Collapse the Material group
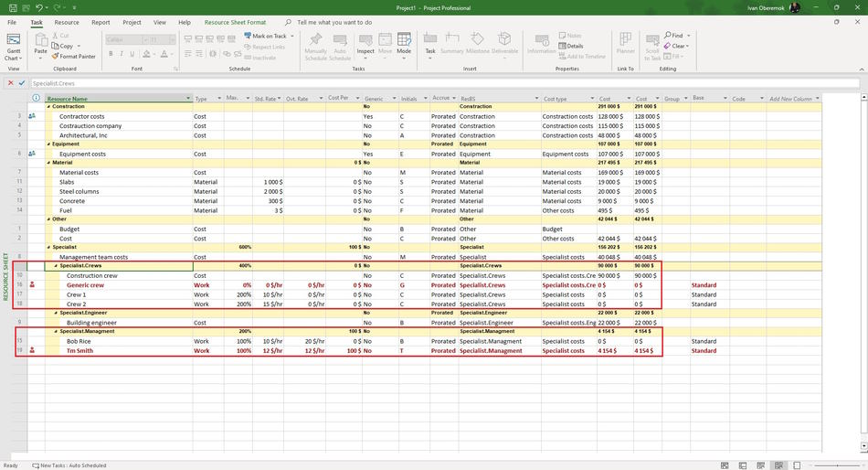 [48, 163]
